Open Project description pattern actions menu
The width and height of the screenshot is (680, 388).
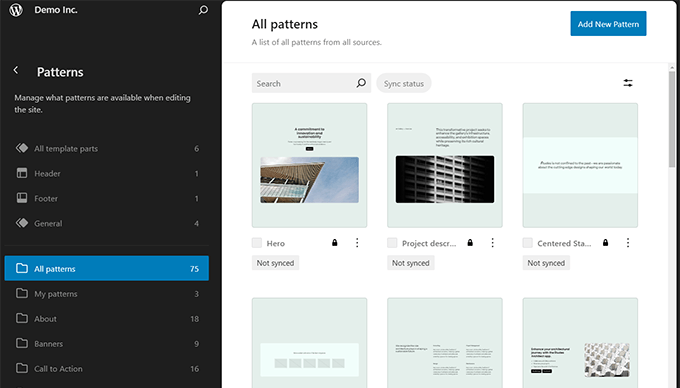click(492, 243)
